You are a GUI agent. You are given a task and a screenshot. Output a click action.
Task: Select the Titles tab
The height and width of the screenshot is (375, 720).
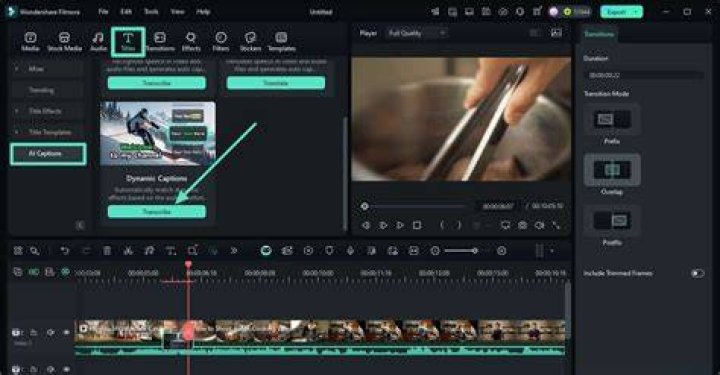128,41
